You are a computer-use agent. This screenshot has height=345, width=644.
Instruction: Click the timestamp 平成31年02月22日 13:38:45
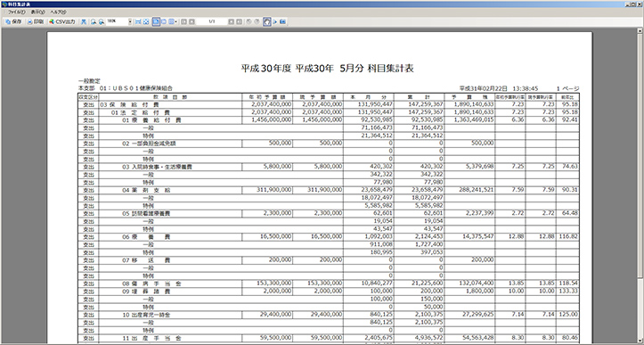[499, 88]
